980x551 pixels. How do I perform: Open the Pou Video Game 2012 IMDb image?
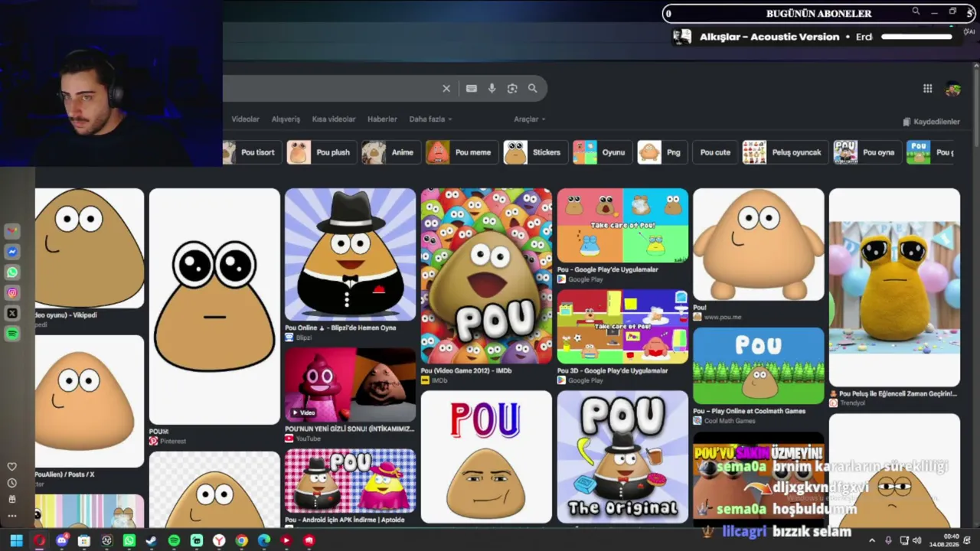pyautogui.click(x=486, y=276)
